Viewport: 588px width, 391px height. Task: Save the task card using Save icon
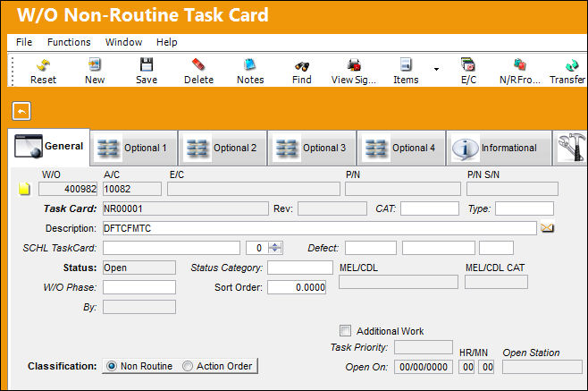click(147, 64)
